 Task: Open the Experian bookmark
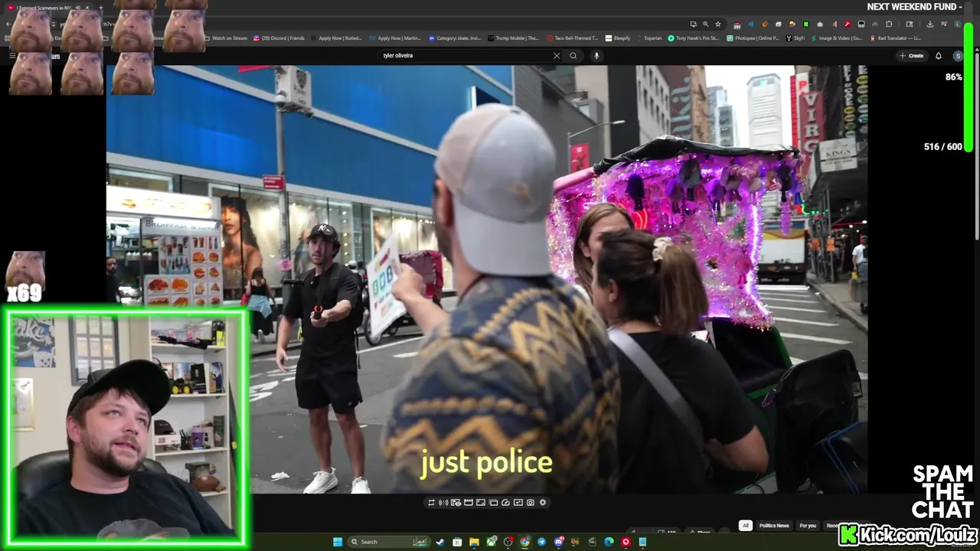coord(649,37)
